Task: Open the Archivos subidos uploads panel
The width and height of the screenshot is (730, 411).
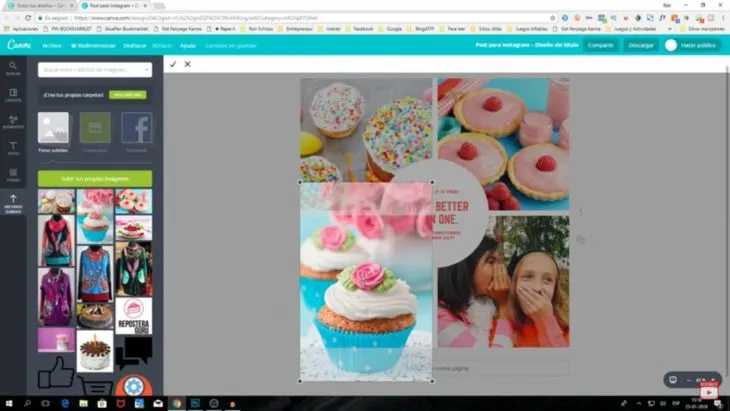Action: pos(13,203)
